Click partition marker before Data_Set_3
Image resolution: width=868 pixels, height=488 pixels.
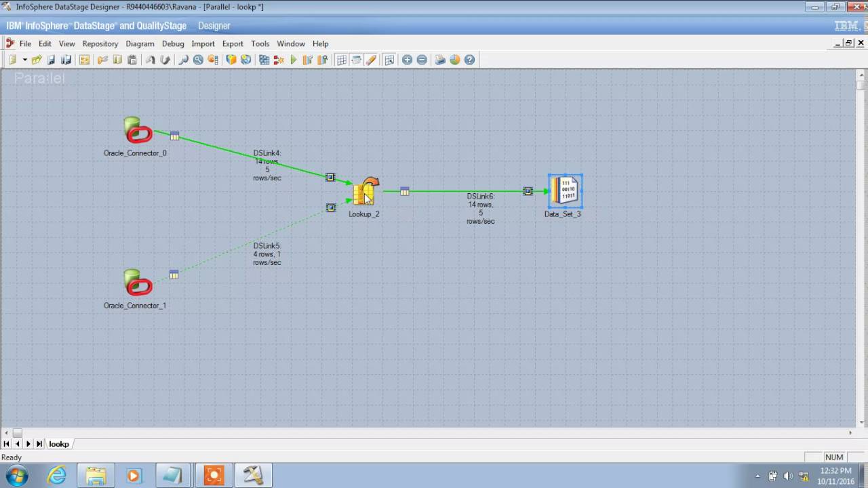528,191
